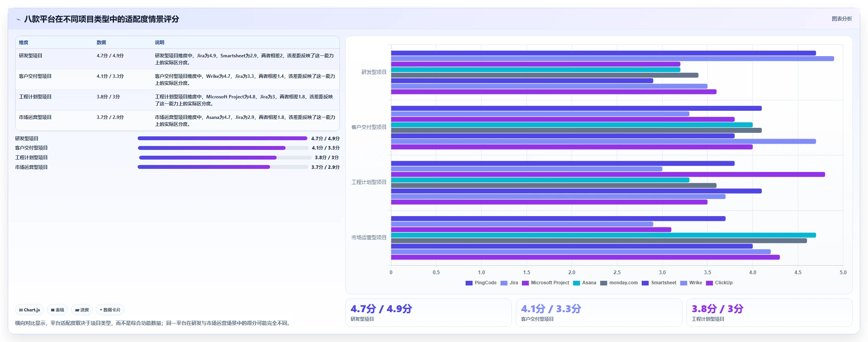Click the chart title 八款平台在不同项目类型中的适配度情景评分

tap(102, 19)
